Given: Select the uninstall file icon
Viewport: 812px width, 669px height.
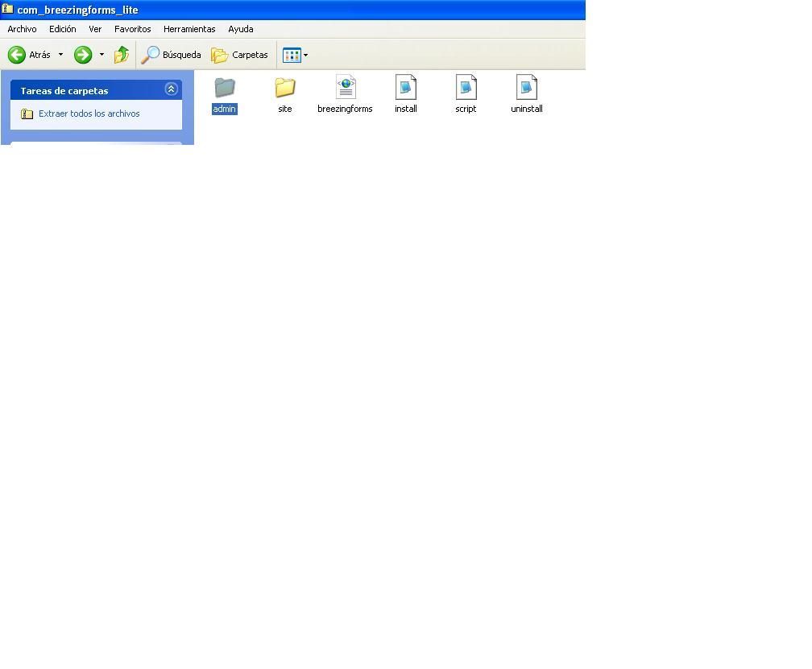Looking at the screenshot, I should click(527, 87).
